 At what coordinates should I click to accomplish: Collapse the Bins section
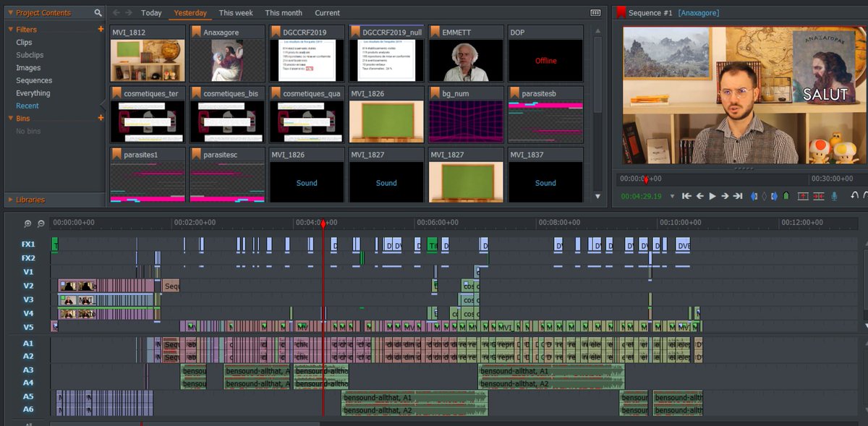[x=10, y=118]
